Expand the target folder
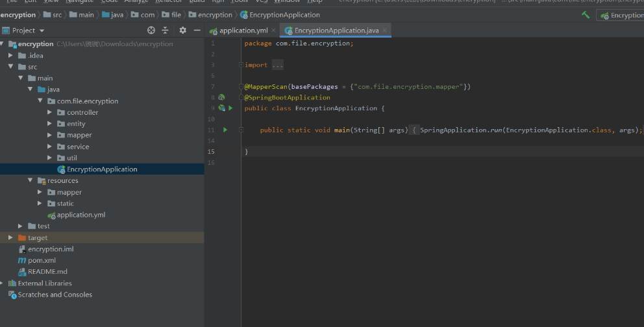644x327 pixels. click(x=10, y=237)
